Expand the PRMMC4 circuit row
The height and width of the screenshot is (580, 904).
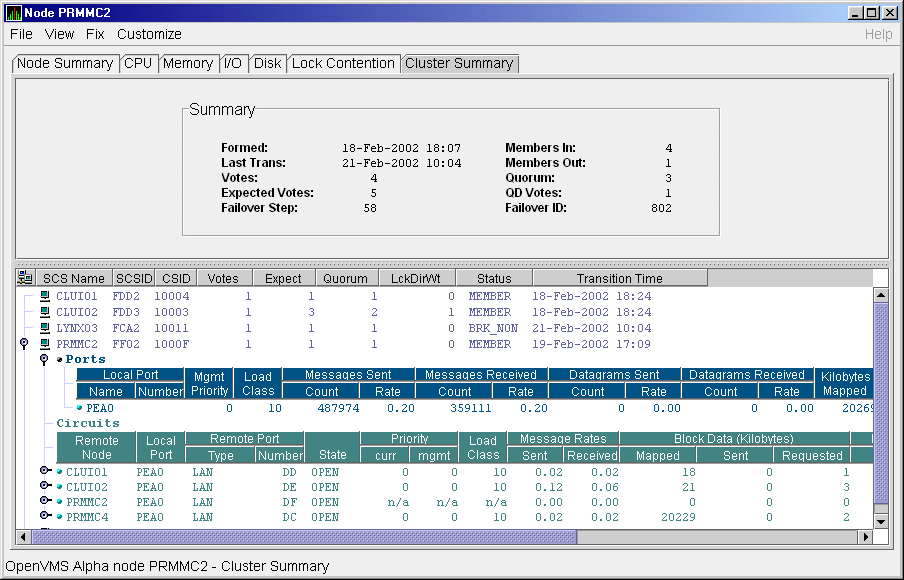pos(45,517)
